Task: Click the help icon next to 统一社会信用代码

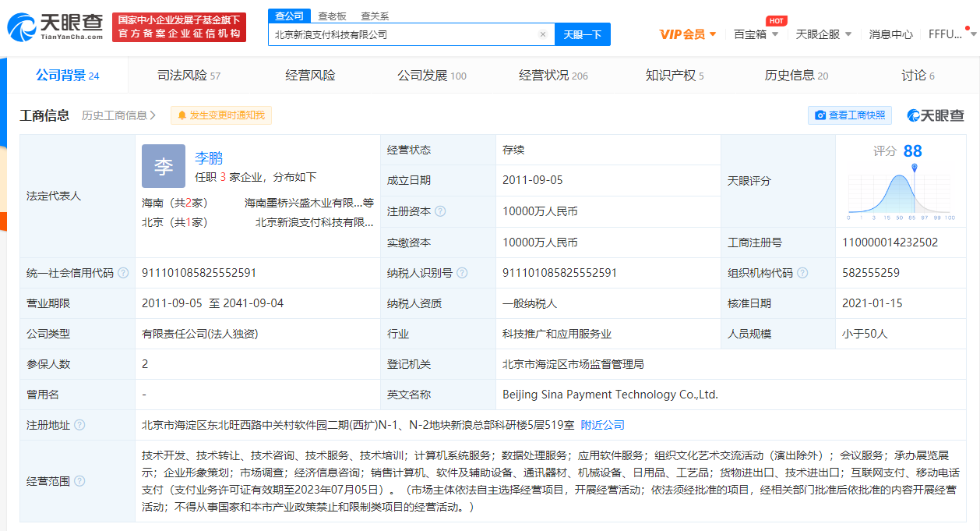Action: 123,273
